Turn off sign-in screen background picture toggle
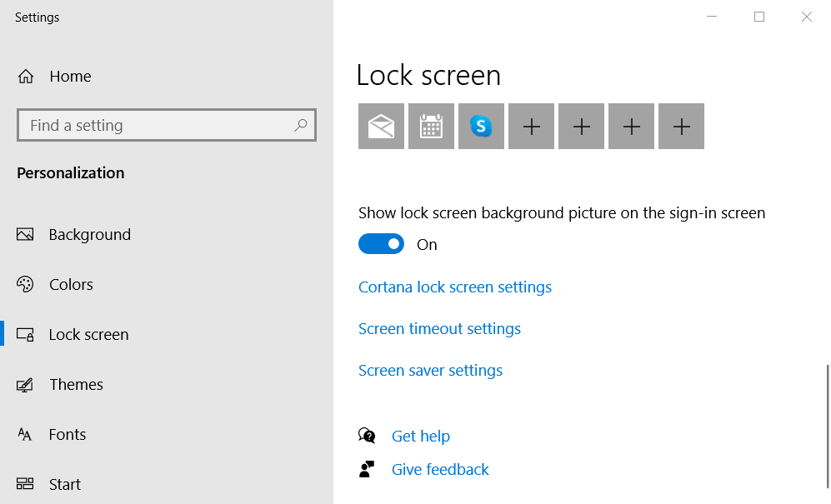The image size is (831, 504). (381, 244)
